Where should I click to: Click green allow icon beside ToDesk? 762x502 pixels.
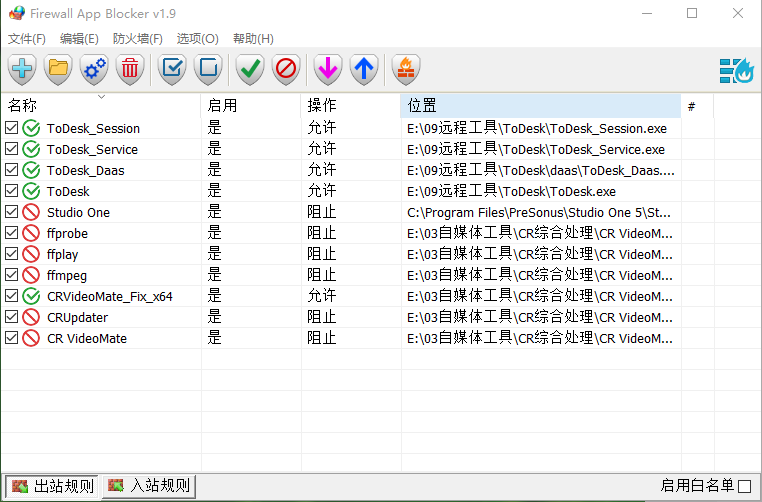coord(31,191)
